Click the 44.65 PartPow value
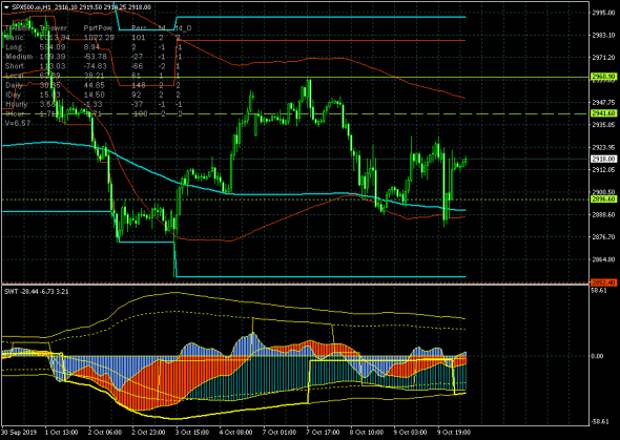This screenshot has height=440, width=620. pos(94,85)
